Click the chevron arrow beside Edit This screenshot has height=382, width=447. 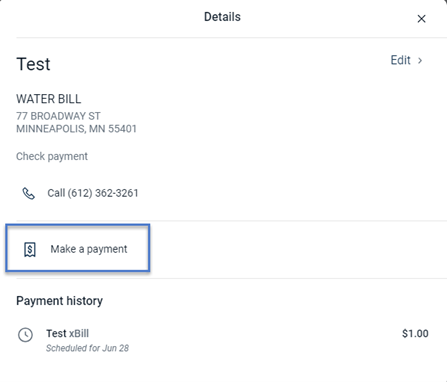tap(420, 61)
